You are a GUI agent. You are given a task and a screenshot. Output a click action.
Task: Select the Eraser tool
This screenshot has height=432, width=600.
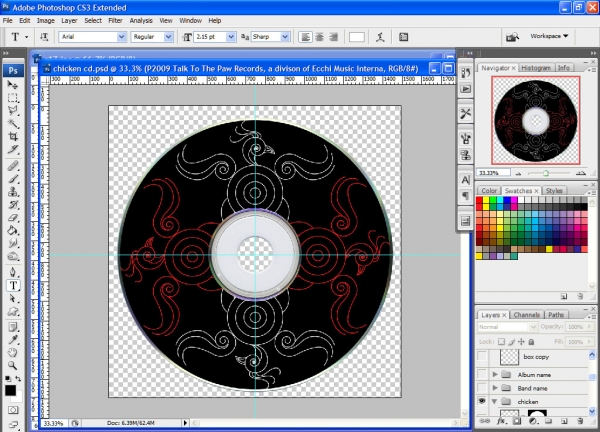(13, 218)
